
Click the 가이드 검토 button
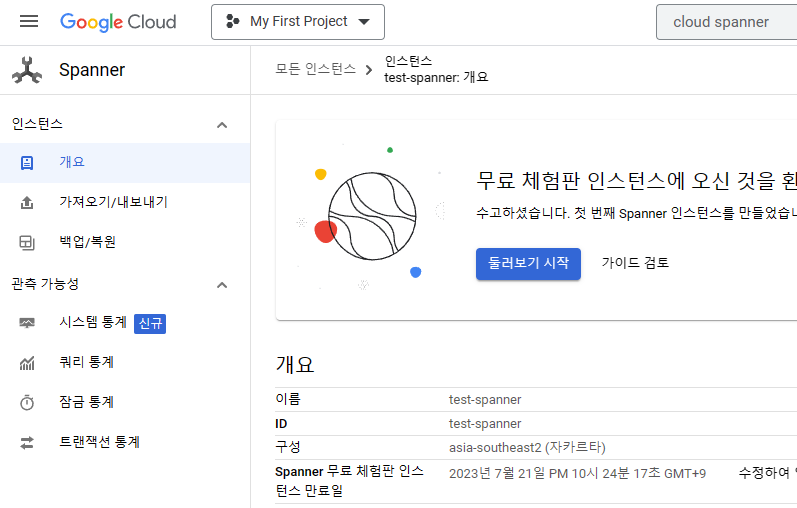click(635, 263)
